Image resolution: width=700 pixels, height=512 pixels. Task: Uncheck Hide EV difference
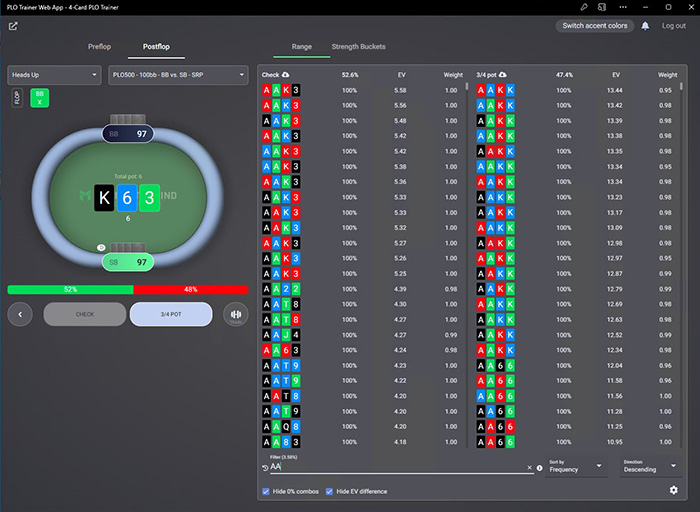330,491
